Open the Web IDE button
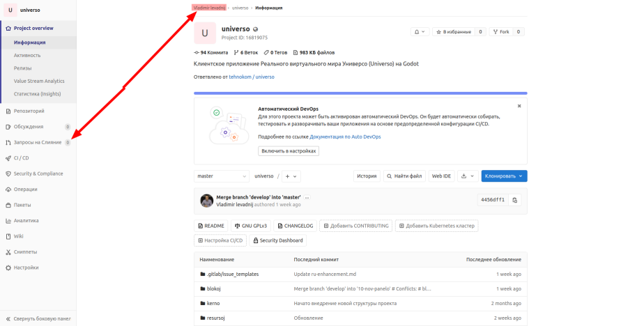 point(441,176)
